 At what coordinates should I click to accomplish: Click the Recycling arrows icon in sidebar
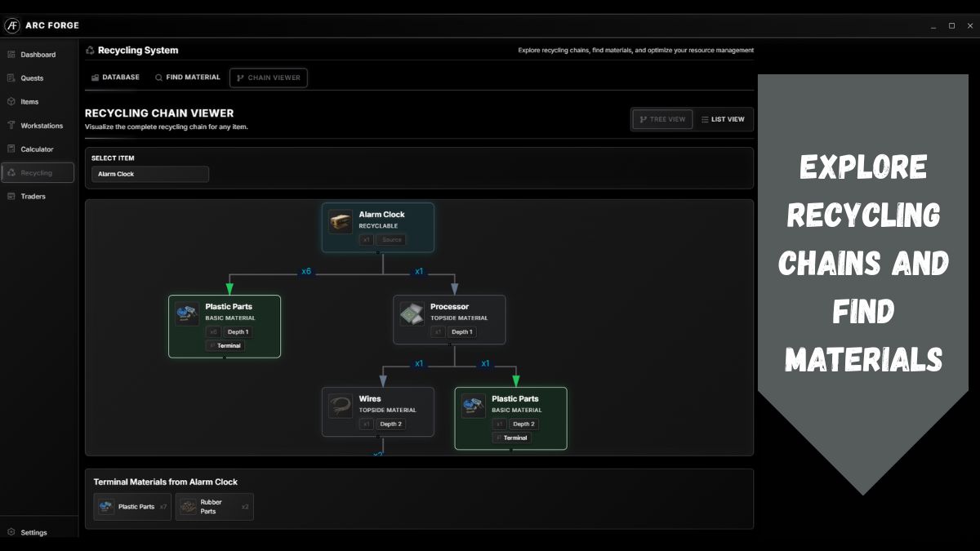click(x=11, y=173)
